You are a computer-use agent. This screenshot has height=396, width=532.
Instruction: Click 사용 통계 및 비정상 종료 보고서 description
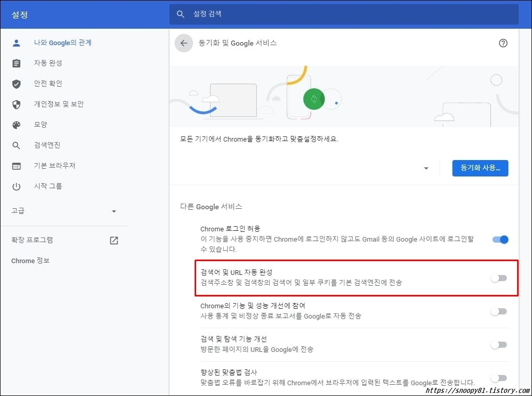(280, 316)
